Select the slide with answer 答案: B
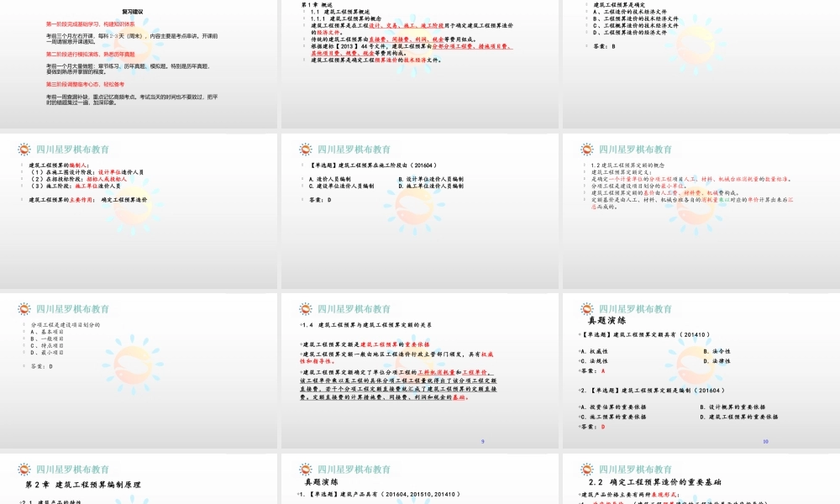The image size is (840, 504). (x=701, y=64)
